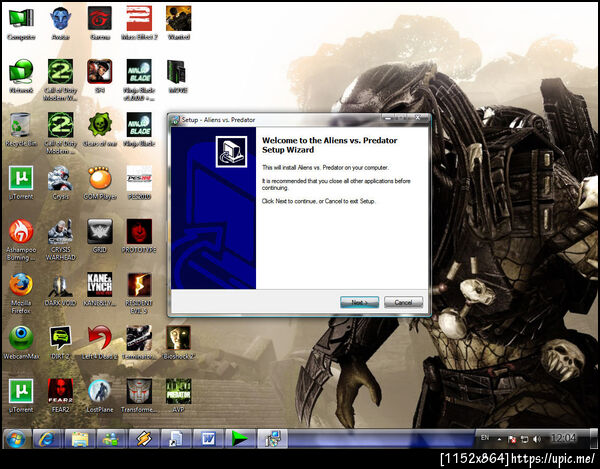Image resolution: width=600 pixels, height=469 pixels.
Task: Select the DiRT 2 shortcut
Action: point(60,343)
